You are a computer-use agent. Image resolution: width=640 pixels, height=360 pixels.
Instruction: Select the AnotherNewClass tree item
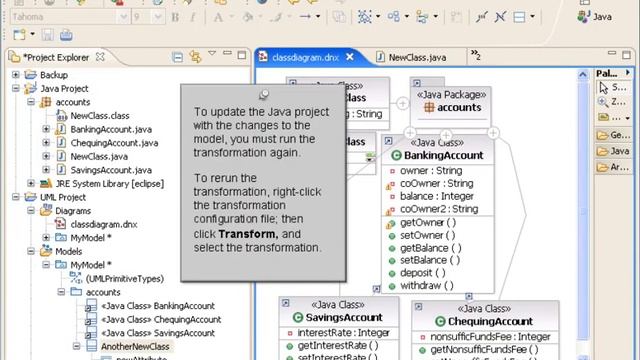135,347
